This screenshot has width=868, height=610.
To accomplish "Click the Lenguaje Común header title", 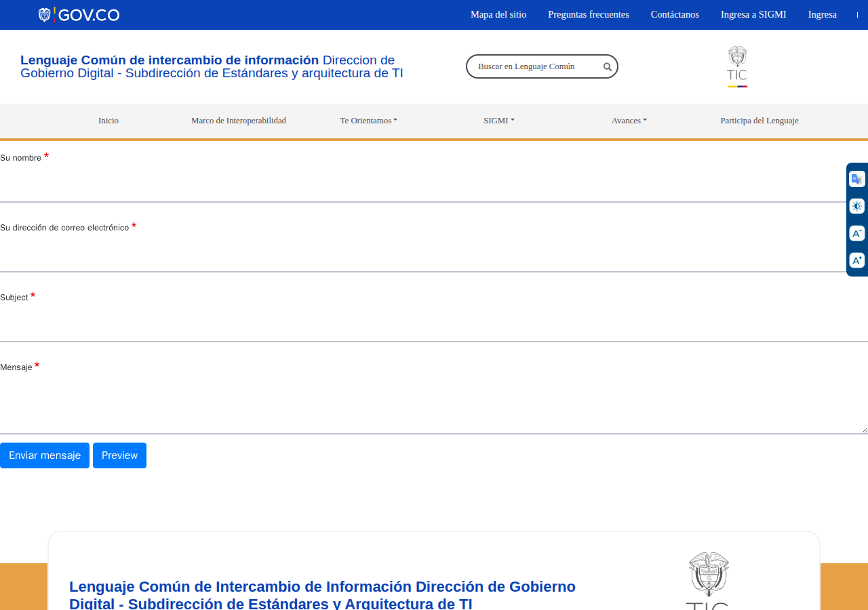I will click(x=212, y=66).
